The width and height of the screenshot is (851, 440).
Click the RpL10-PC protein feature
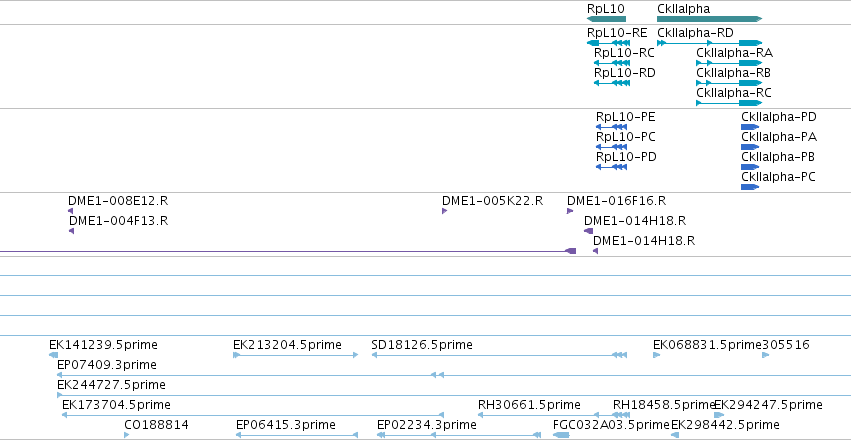[612, 147]
